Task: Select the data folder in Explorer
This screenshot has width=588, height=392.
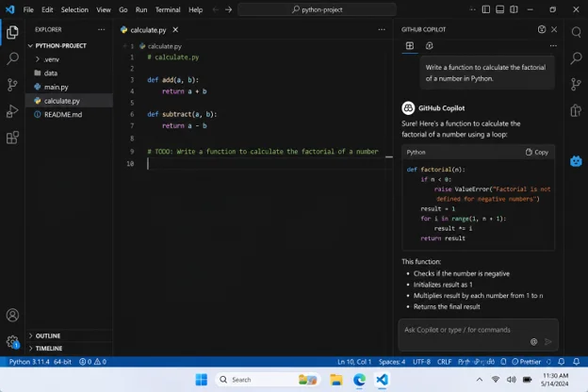Action: 69,73
